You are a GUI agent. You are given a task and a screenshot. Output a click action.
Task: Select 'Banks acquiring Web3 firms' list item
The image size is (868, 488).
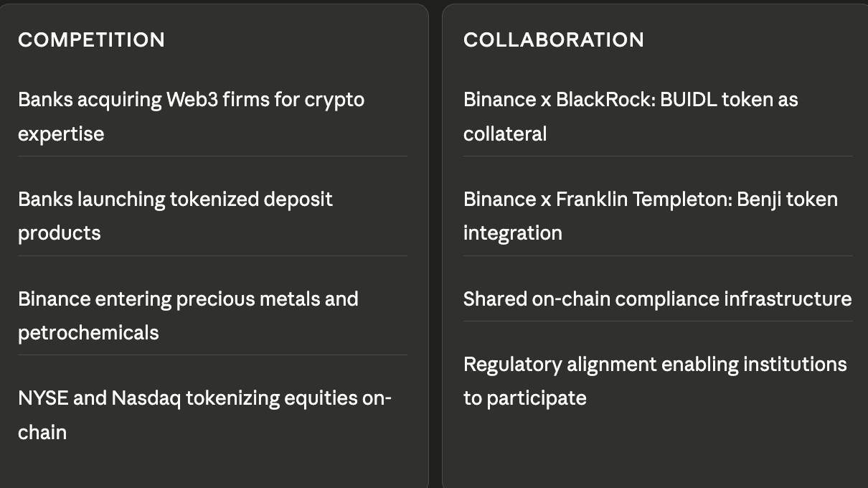point(191,116)
